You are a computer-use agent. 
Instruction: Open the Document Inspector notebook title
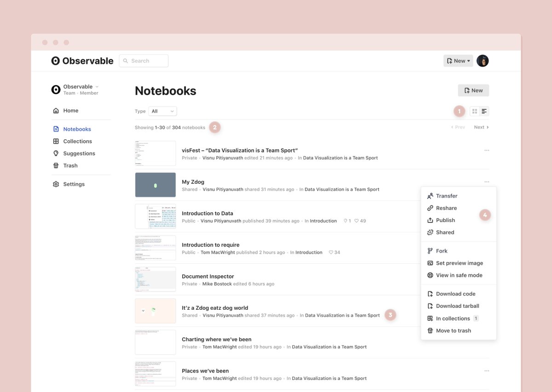208,277
